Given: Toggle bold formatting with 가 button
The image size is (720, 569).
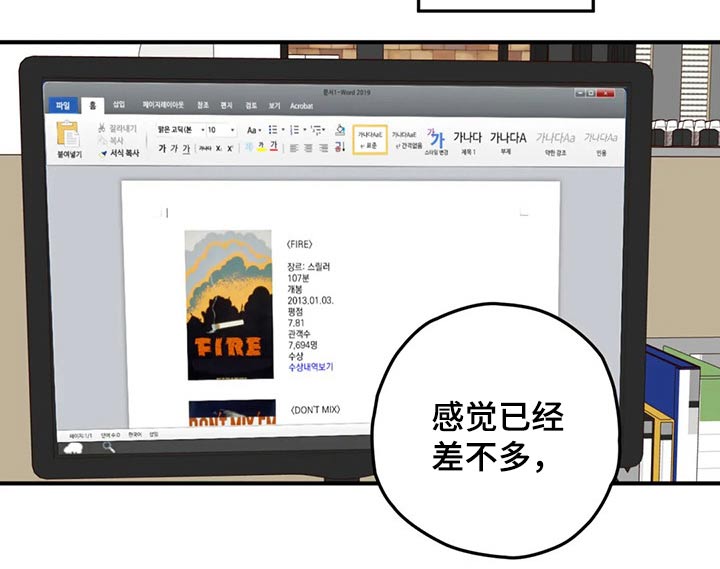Looking at the screenshot, I should click(x=161, y=149).
